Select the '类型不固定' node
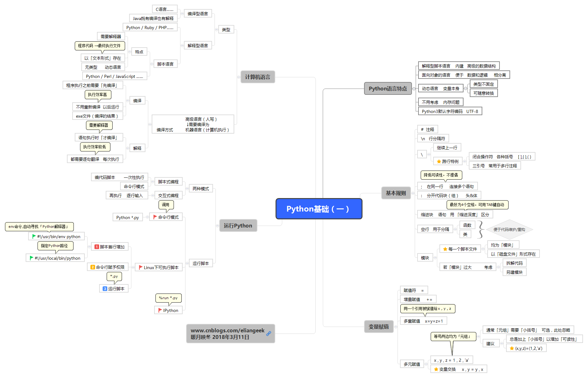The height and width of the screenshot is (378, 588). click(484, 84)
